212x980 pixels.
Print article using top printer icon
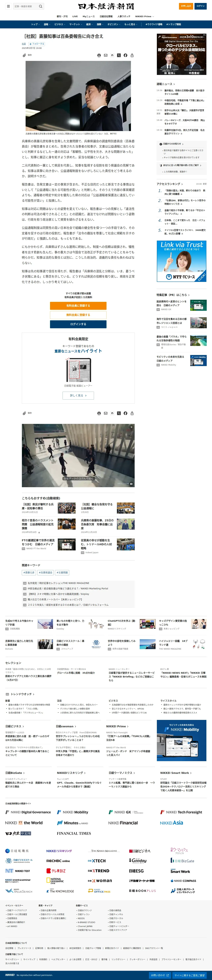tap(99, 55)
